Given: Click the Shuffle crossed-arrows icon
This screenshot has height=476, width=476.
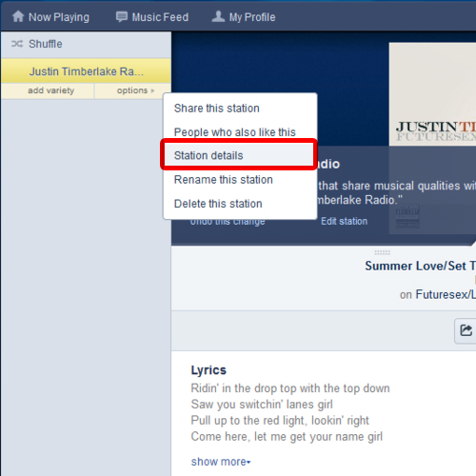Looking at the screenshot, I should [x=17, y=44].
